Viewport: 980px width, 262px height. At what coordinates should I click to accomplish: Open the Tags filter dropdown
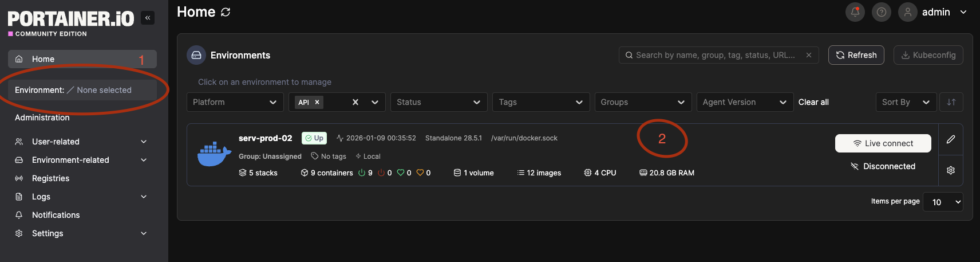541,102
